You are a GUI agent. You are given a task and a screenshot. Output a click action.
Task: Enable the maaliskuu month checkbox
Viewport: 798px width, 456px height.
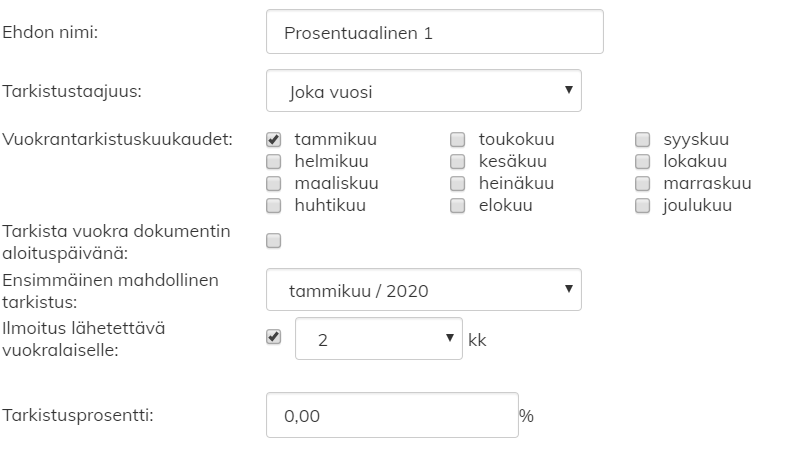click(x=274, y=183)
